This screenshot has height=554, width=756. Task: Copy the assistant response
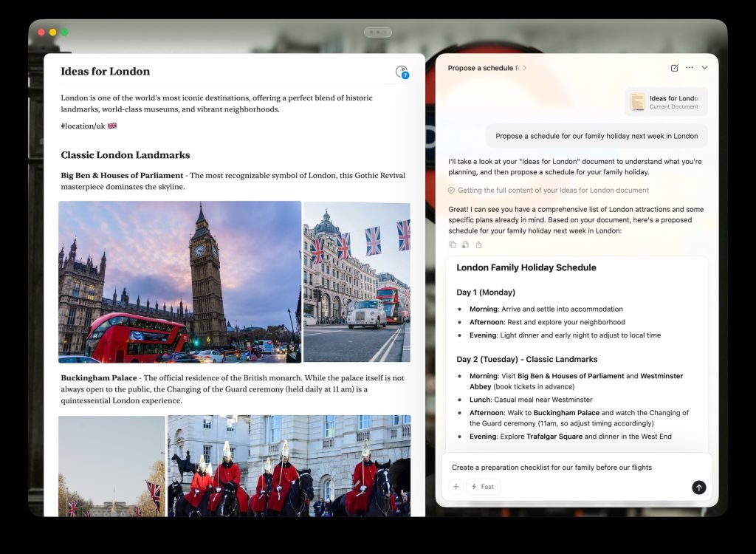pyautogui.click(x=453, y=244)
